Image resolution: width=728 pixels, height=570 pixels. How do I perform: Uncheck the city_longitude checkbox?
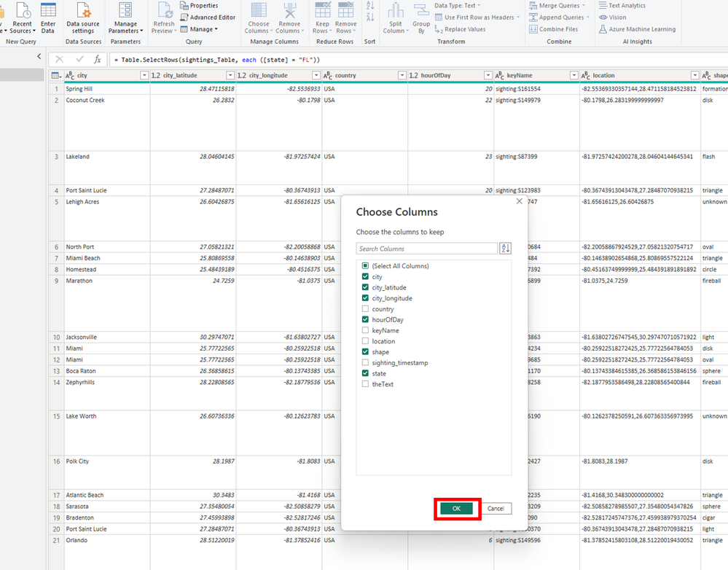pos(365,298)
